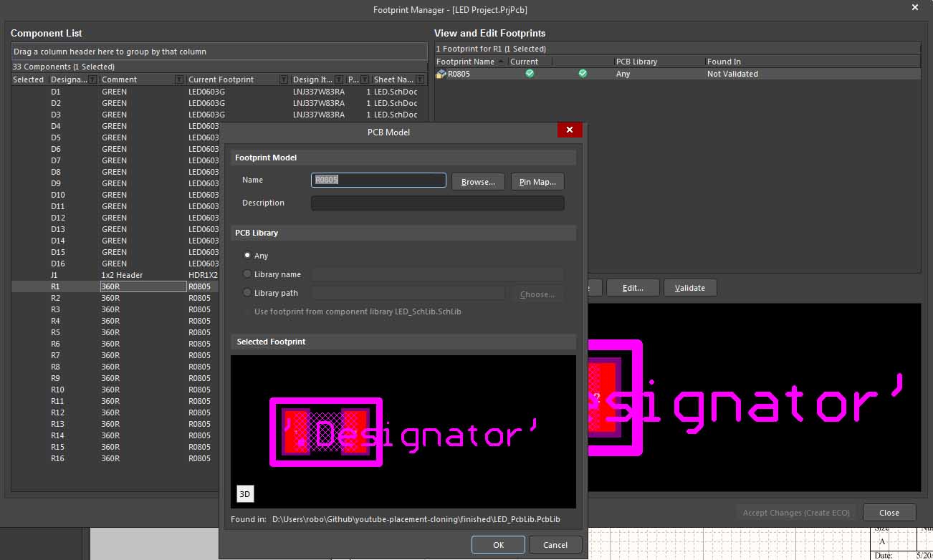Close the PCB Model dialog with red X

pyautogui.click(x=569, y=130)
